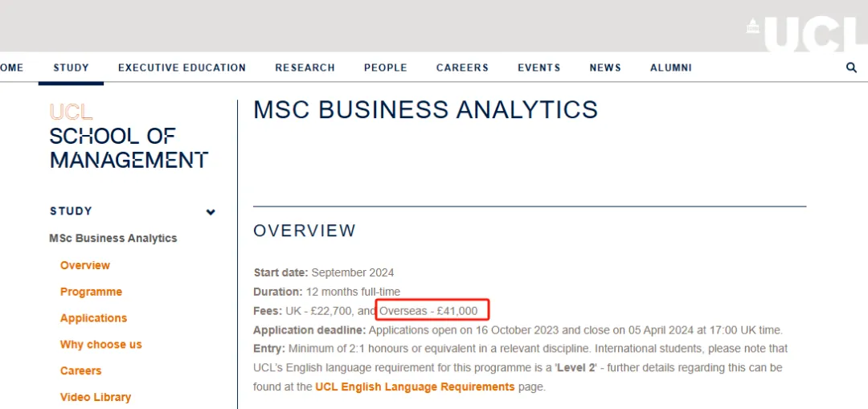Go to Events in navigation bar
The image size is (868, 409).
539,67
